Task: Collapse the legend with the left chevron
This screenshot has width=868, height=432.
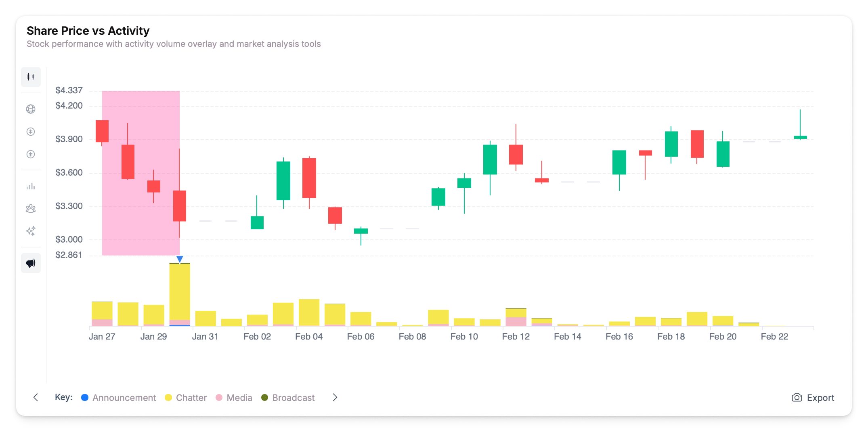Action: 36,397
